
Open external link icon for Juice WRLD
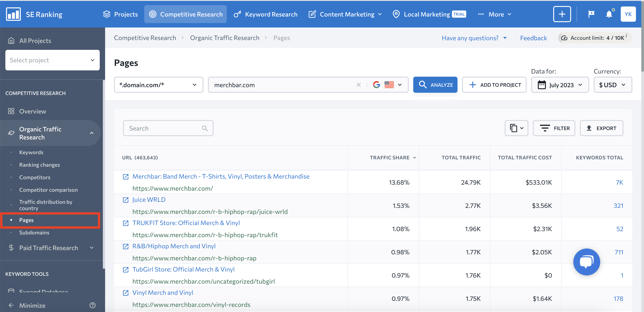coord(125,200)
